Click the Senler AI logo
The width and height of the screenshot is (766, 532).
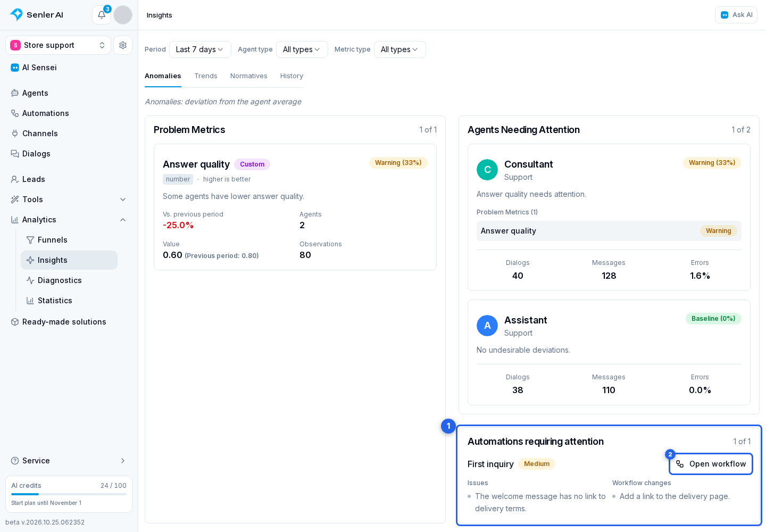(x=37, y=15)
